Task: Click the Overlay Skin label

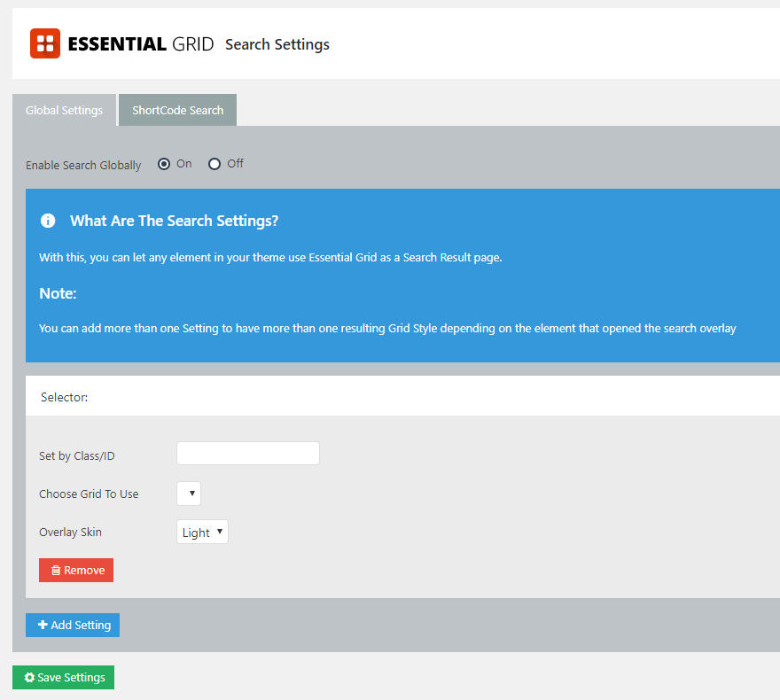Action: pyautogui.click(x=70, y=533)
